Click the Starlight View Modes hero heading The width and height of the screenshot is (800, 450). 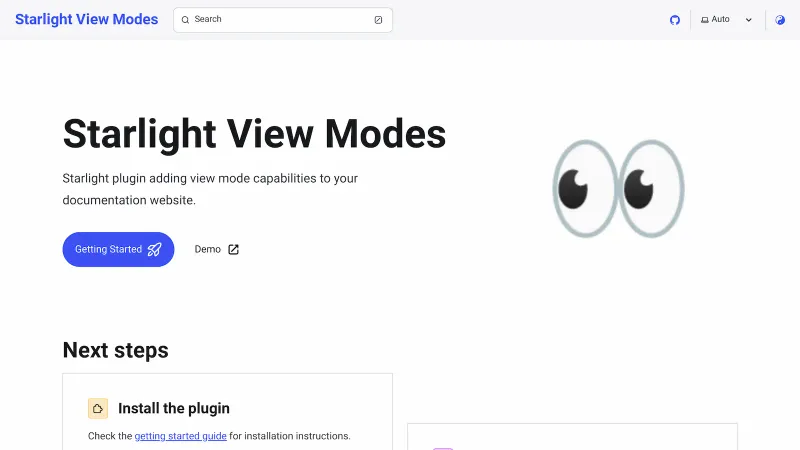254,134
